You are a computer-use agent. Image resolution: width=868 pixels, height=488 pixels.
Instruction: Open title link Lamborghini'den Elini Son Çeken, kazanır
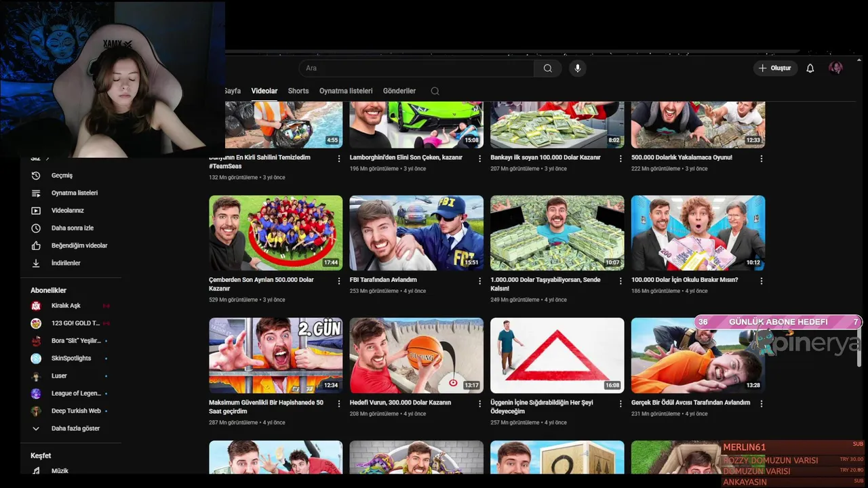[x=406, y=157]
